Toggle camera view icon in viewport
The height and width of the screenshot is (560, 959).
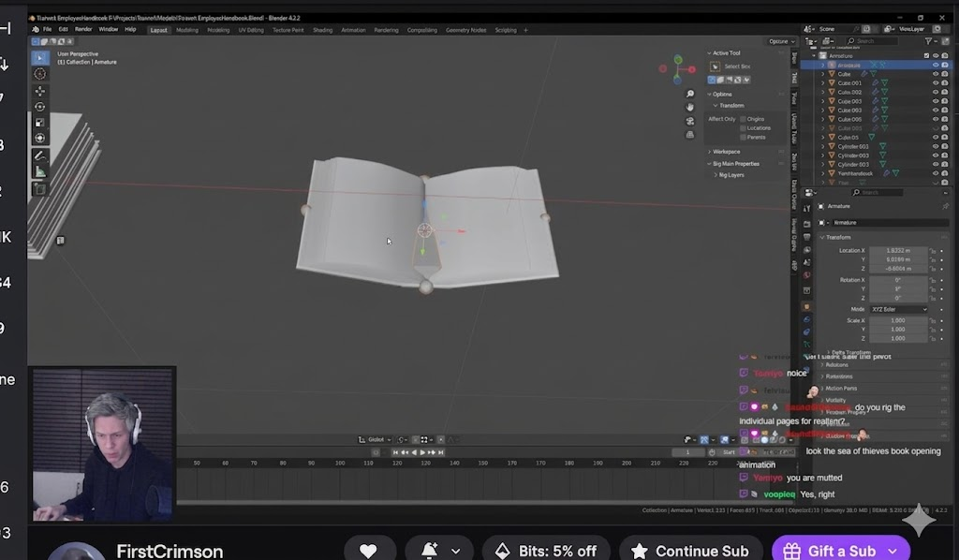click(x=690, y=121)
